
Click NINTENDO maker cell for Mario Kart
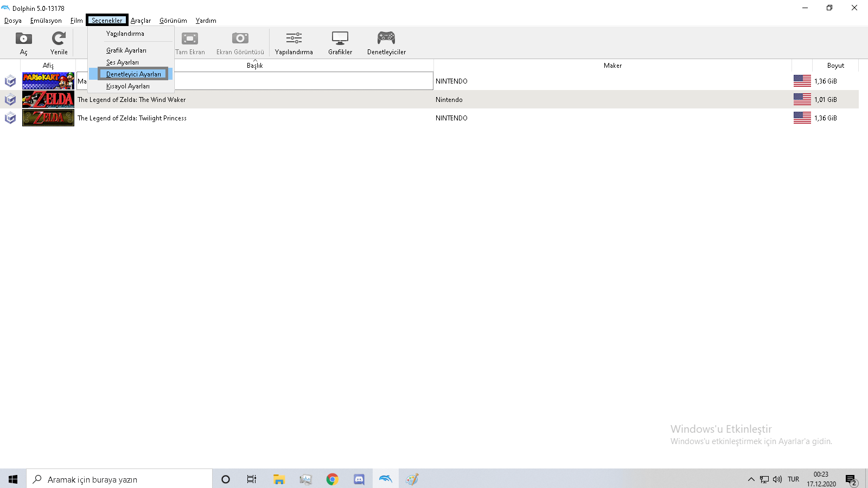point(451,81)
